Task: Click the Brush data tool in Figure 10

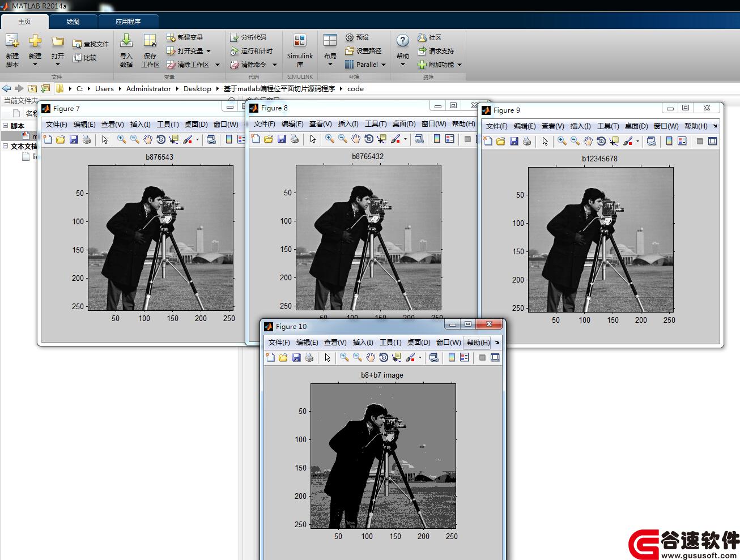Action: (x=410, y=357)
